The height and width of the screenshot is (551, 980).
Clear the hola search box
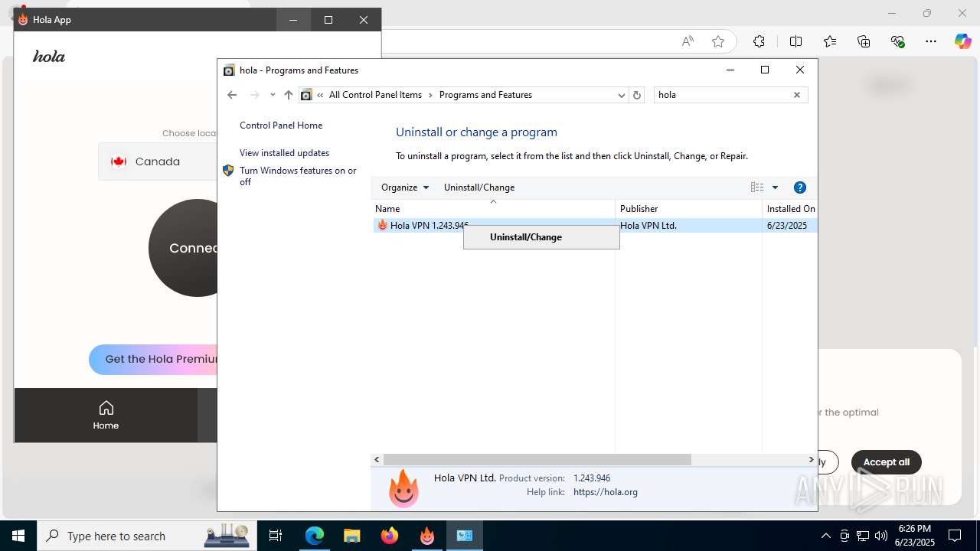coord(797,95)
